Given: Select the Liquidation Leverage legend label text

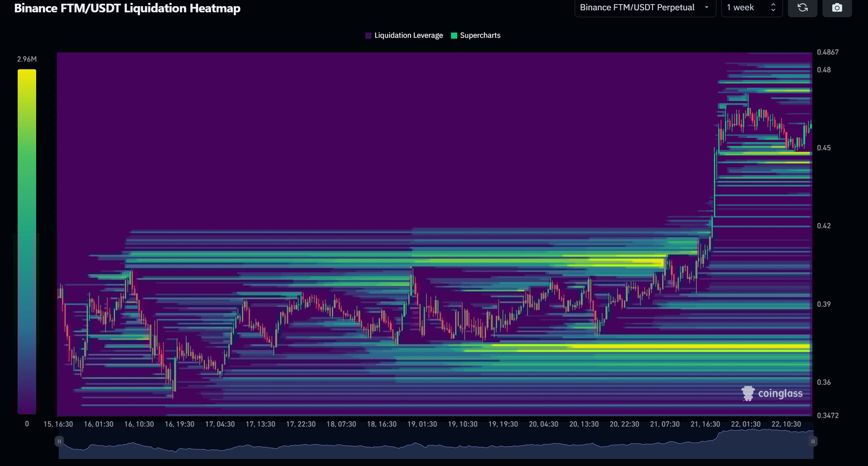Looking at the screenshot, I should [408, 35].
